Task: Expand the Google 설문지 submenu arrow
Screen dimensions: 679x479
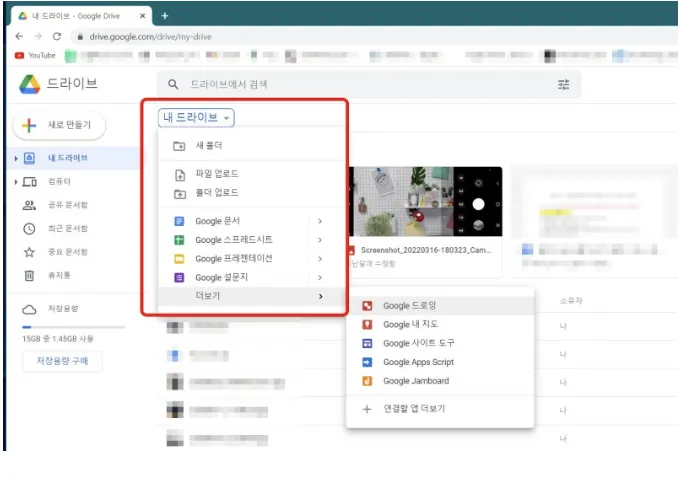Action: 320,278
